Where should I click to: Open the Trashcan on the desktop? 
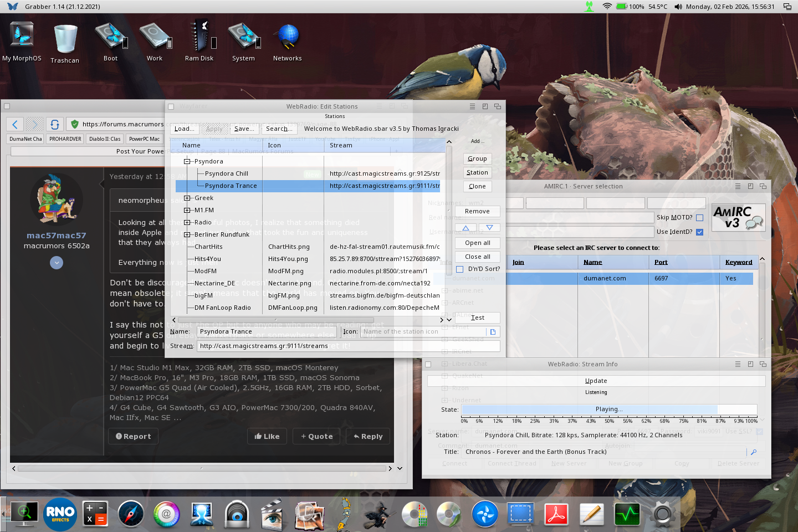pyautogui.click(x=65, y=43)
